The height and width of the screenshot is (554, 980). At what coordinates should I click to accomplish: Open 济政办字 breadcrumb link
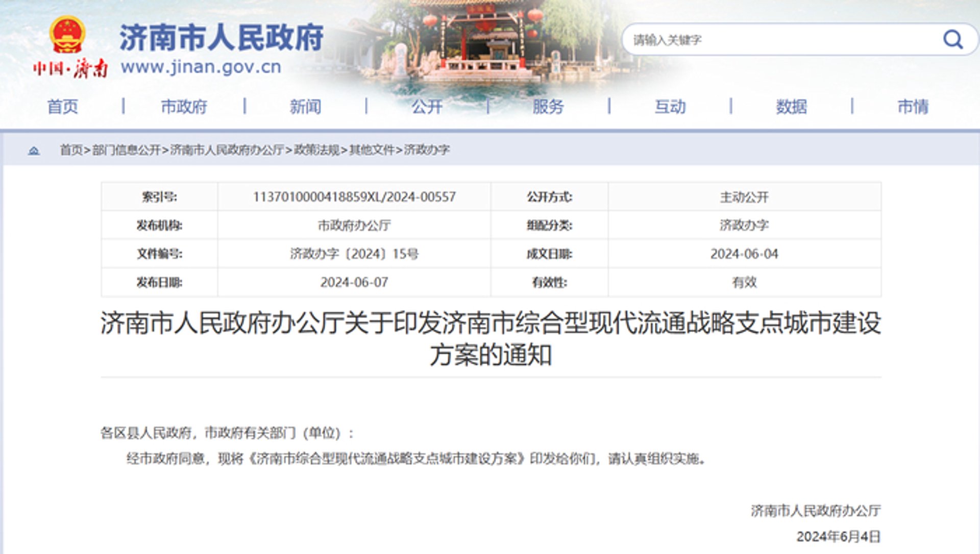427,150
